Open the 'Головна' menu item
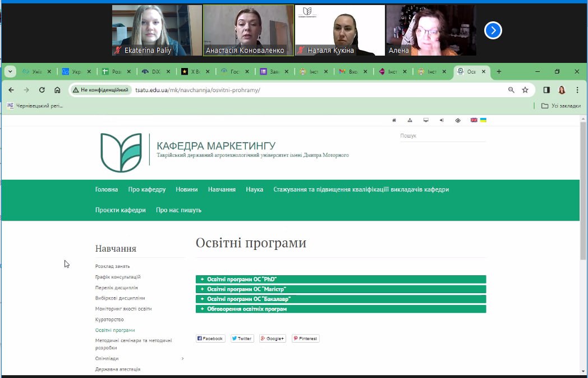The image size is (588, 378). pos(107,190)
